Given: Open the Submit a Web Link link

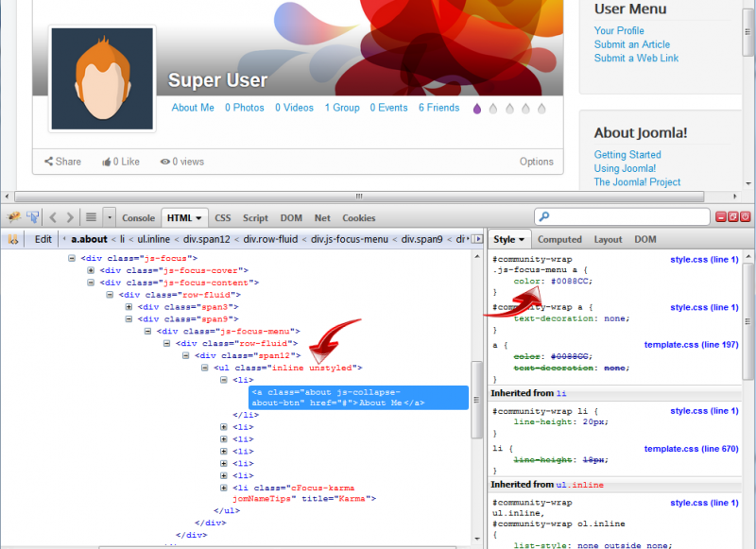Looking at the screenshot, I should coord(636,58).
